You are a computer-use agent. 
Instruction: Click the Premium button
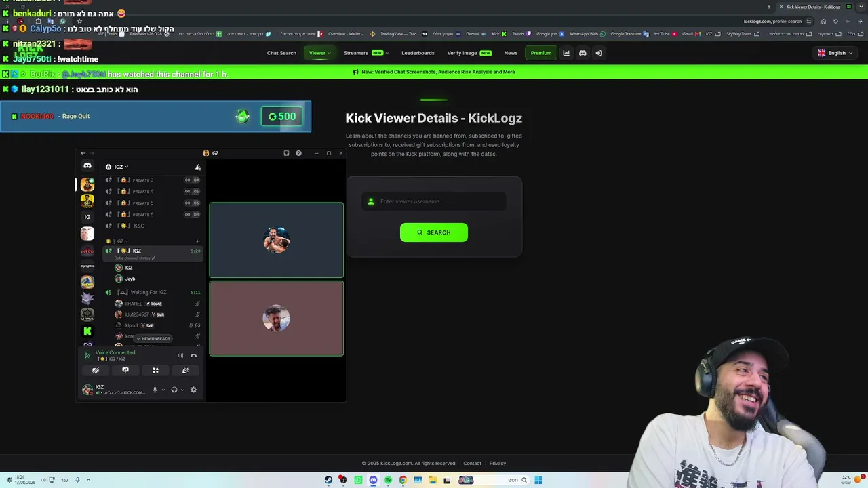pyautogui.click(x=541, y=53)
